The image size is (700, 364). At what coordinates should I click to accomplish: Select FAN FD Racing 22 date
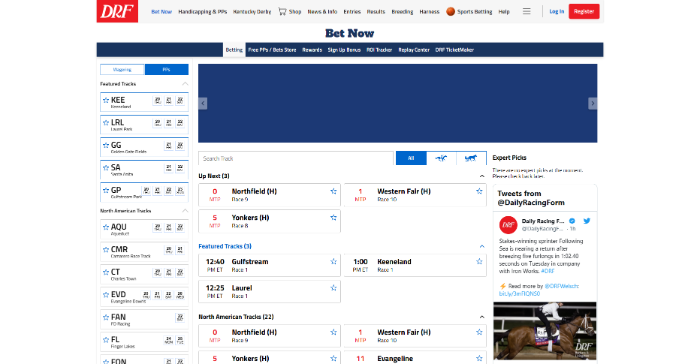180,318
